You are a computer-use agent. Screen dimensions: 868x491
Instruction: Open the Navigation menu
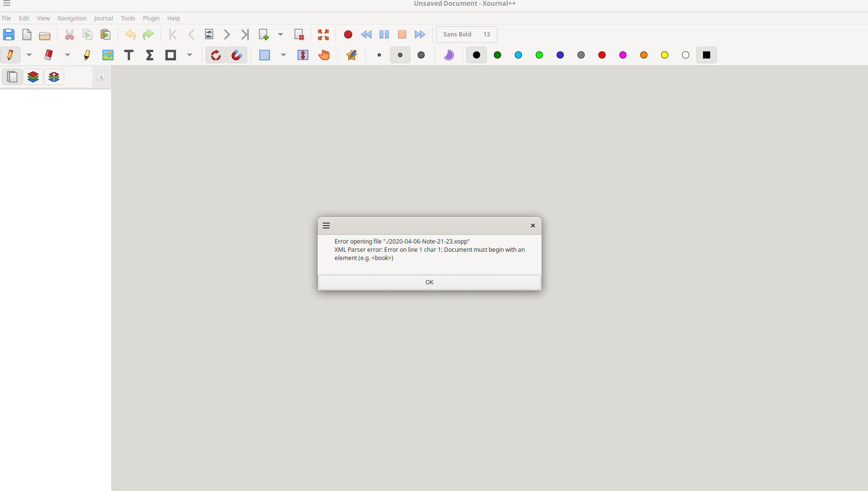[71, 18]
